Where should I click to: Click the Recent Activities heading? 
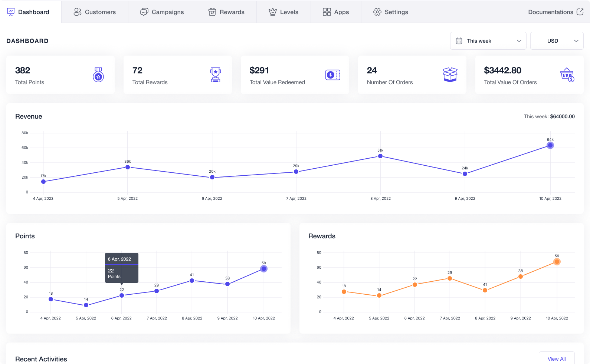coord(41,359)
